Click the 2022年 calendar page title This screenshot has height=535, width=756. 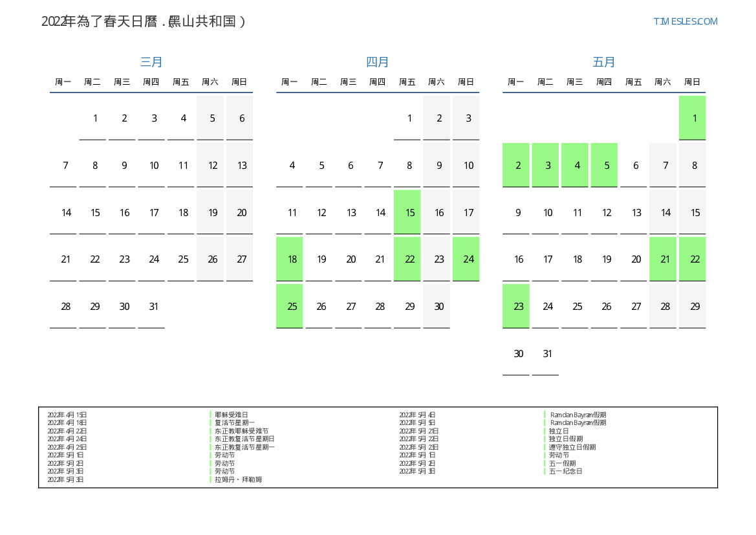144,21
